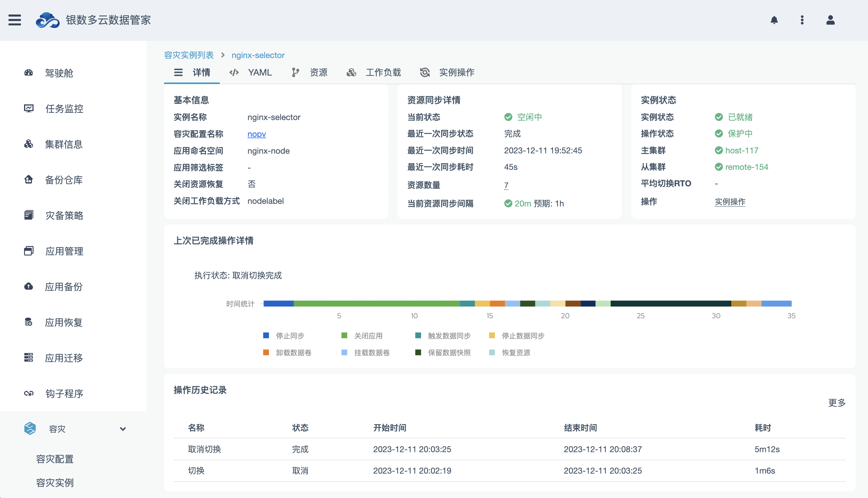
Task: Click the 应用备份 cloud upload icon
Action: [29, 286]
